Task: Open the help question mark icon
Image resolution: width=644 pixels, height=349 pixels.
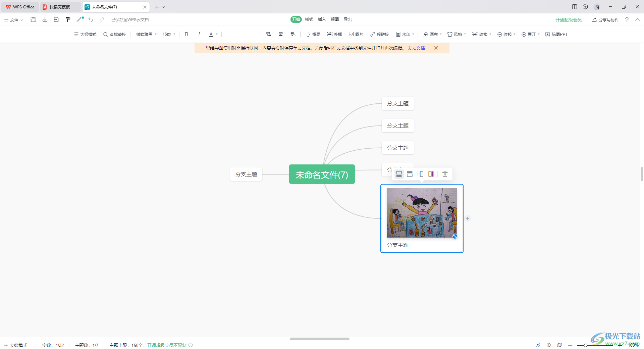Action: [627, 20]
